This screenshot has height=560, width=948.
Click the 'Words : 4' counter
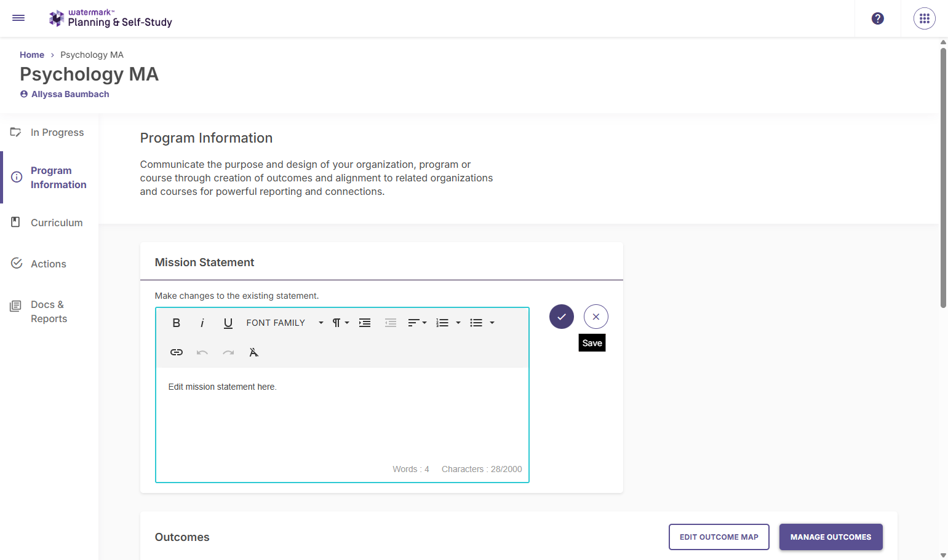(x=411, y=469)
